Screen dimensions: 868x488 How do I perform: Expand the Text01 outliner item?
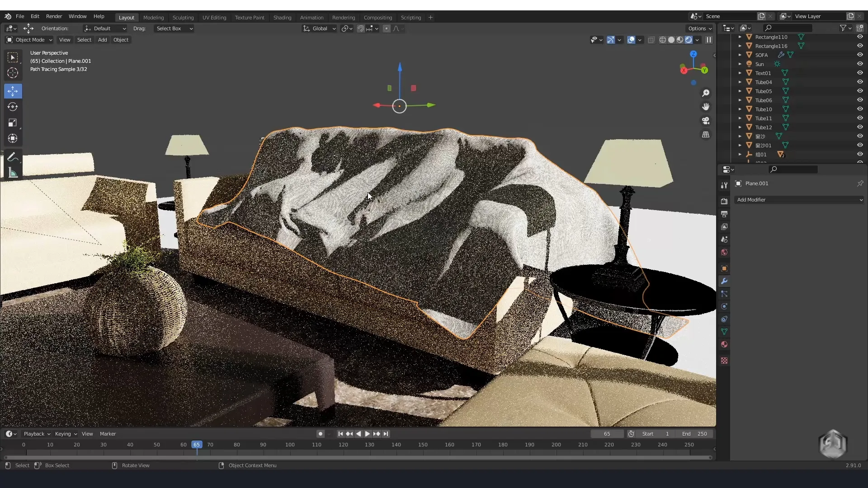(x=740, y=73)
